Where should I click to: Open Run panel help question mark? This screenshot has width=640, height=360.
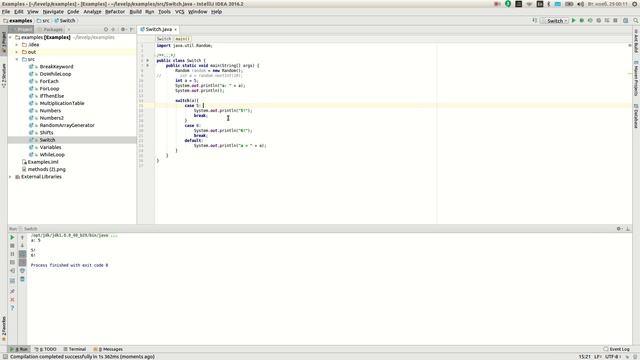[x=12, y=308]
